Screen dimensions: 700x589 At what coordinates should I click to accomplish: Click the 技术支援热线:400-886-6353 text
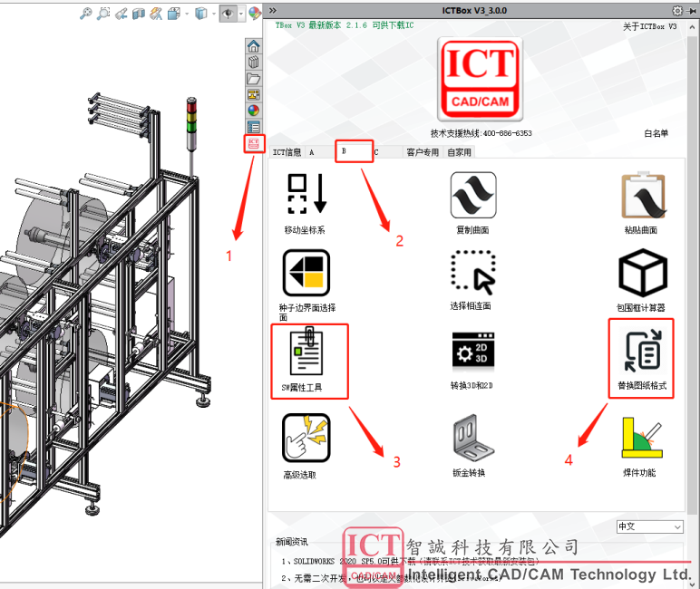(x=481, y=133)
